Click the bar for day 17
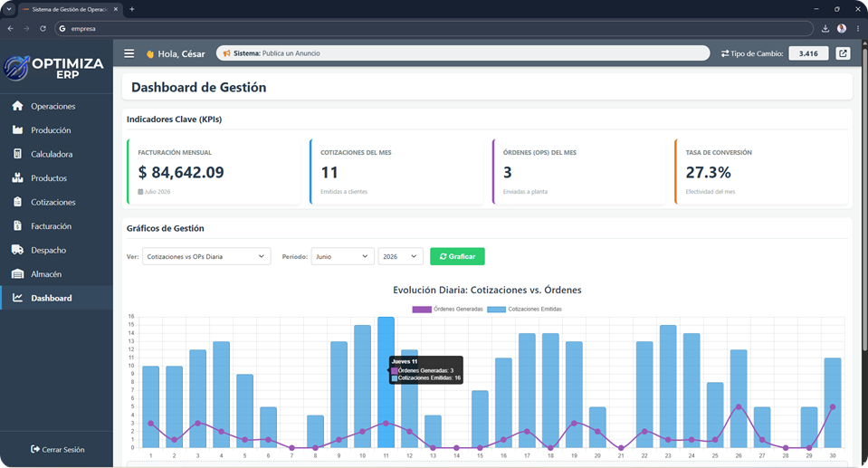Screen dimensions: 868x468 [527, 390]
